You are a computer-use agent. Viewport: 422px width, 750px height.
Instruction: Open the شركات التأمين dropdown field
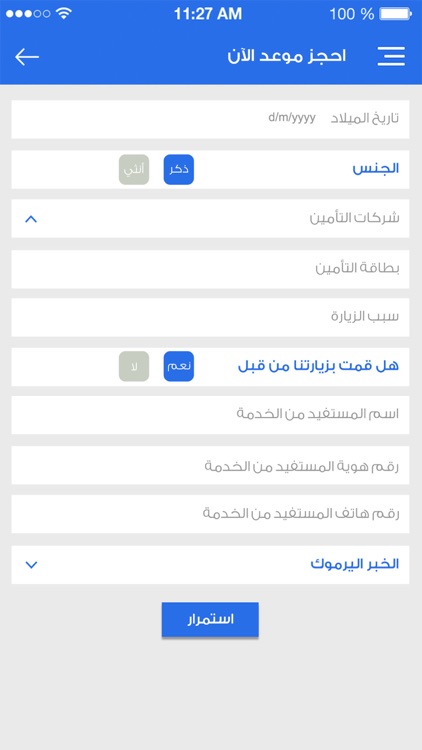(211, 219)
